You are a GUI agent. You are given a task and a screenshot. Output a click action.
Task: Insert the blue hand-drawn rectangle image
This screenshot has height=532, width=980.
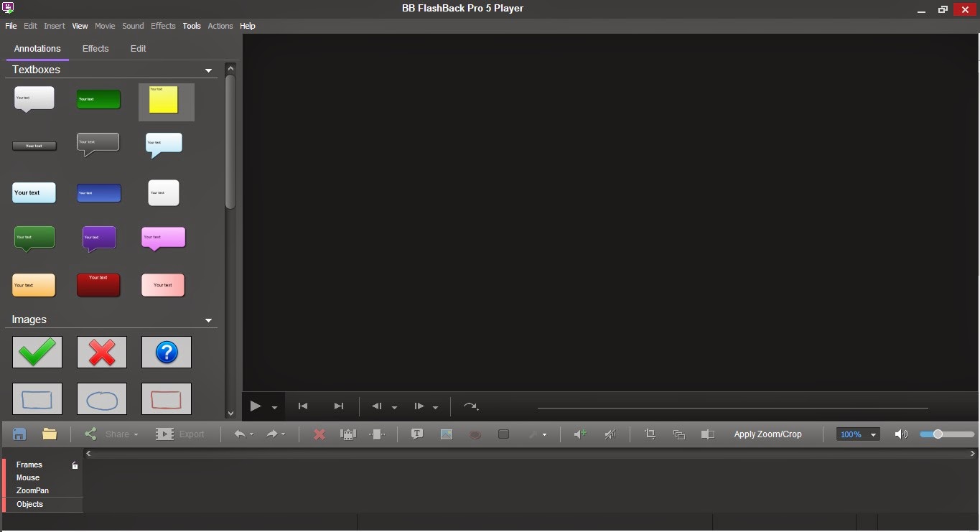[x=37, y=399]
